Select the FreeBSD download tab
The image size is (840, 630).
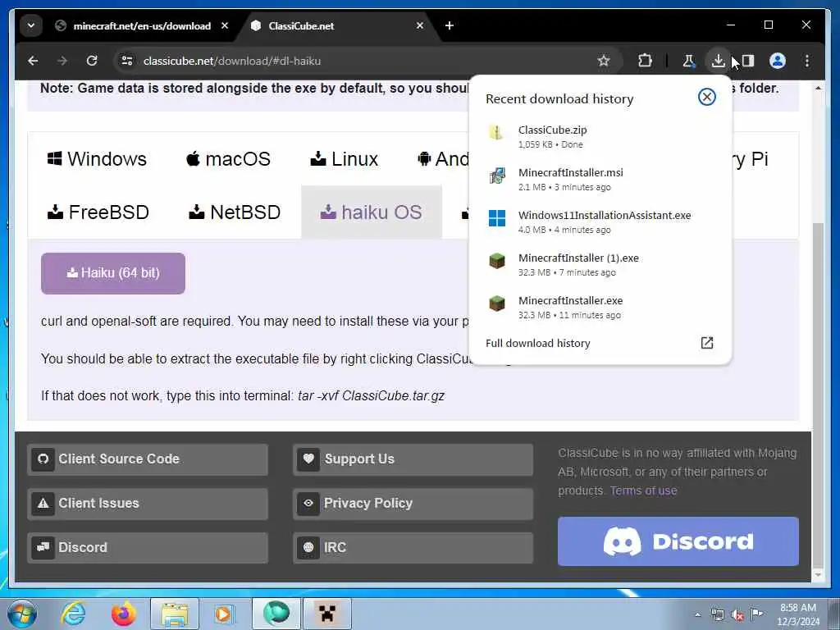tap(98, 212)
